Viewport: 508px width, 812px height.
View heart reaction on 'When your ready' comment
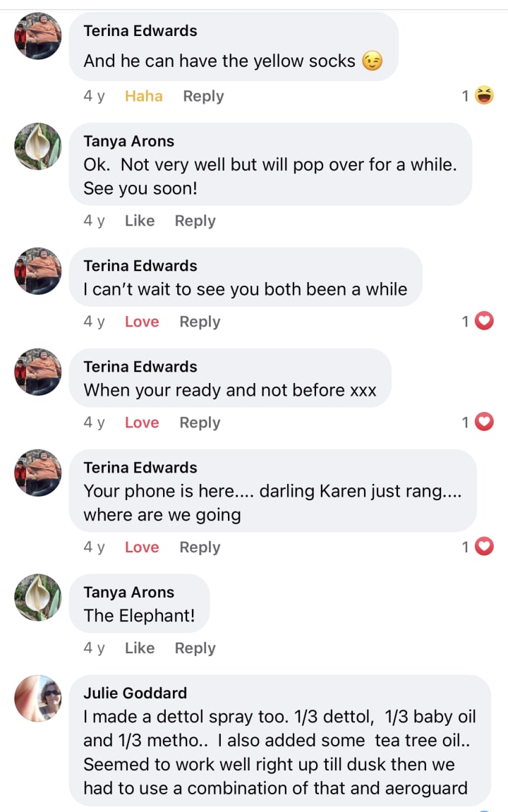point(484,422)
